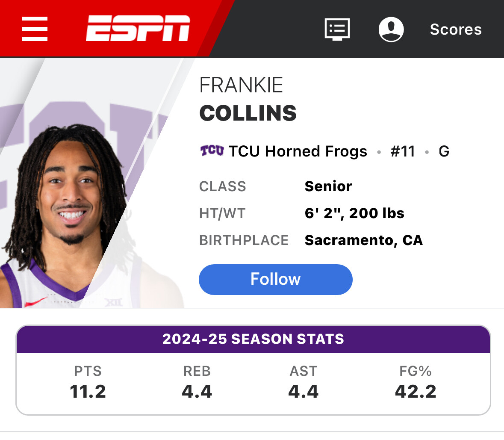504x440 pixels.
Task: Click the FG% 42.2 stat
Action: click(416, 383)
